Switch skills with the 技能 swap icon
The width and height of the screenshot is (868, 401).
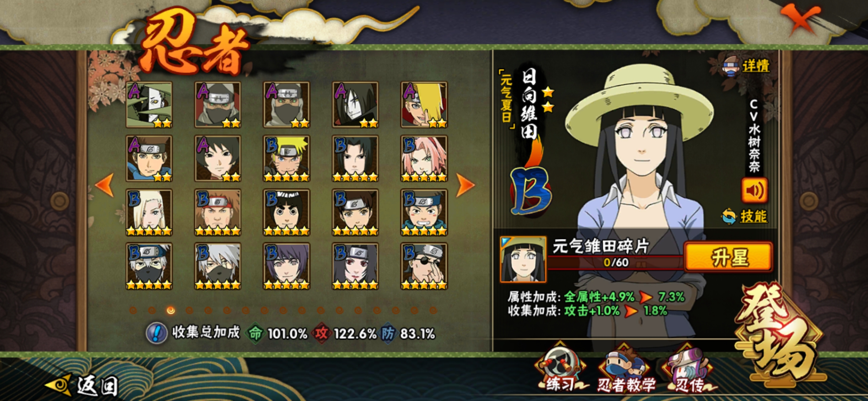tap(744, 216)
